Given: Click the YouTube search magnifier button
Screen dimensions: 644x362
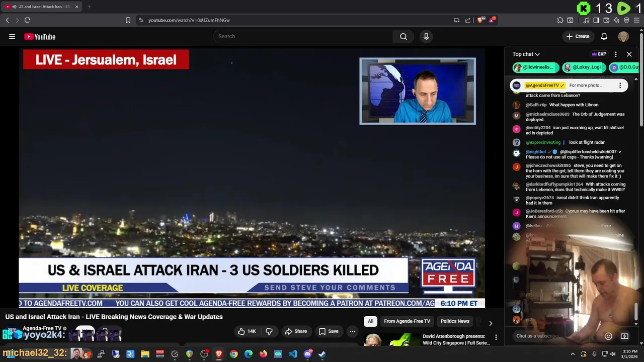Looking at the screenshot, I should (404, 36).
